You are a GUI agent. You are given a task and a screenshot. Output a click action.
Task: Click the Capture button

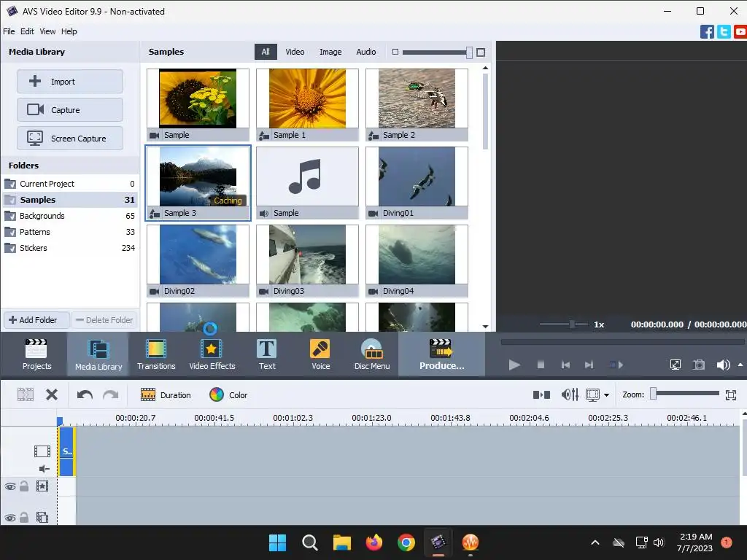(x=70, y=110)
